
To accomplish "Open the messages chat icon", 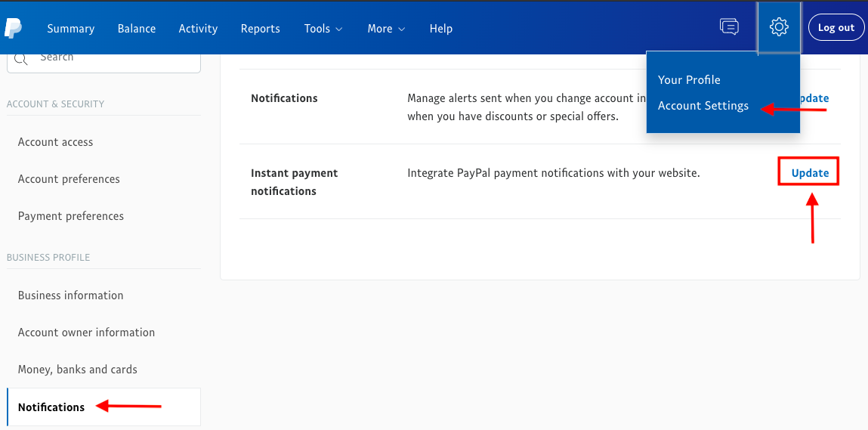I will pos(729,26).
